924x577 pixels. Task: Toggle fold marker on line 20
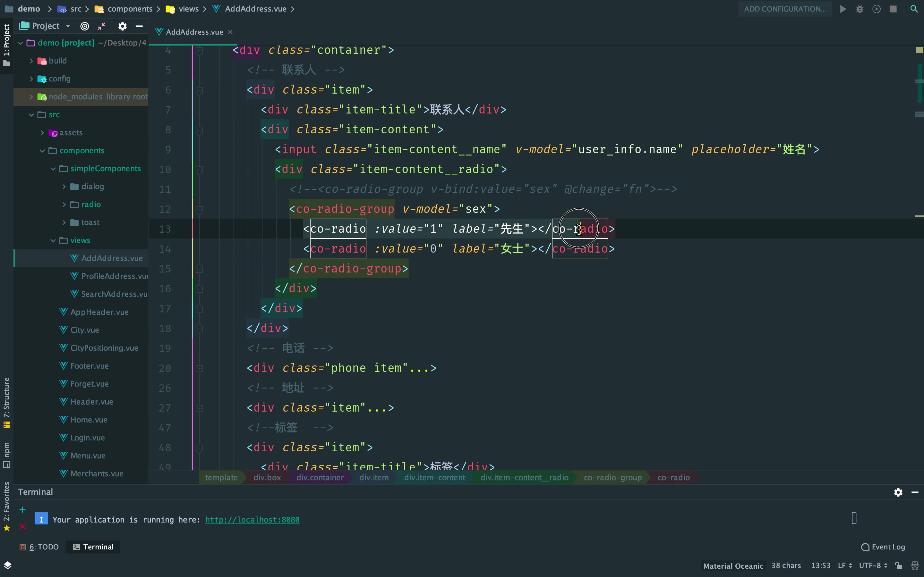199,368
